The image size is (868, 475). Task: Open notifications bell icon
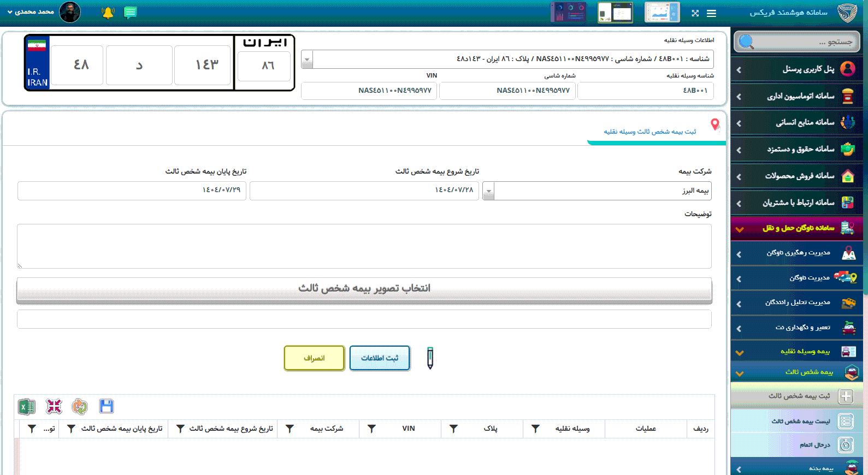108,13
